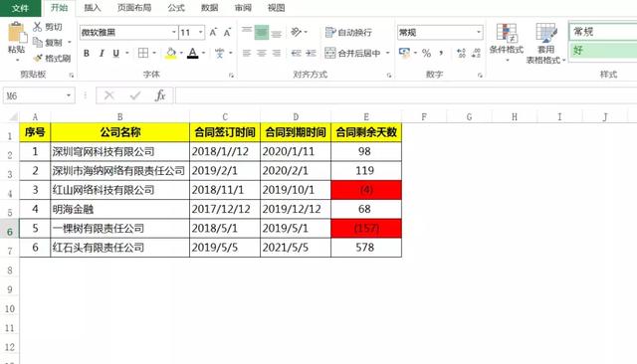Image resolution: width=637 pixels, height=364 pixels.
Task: Click Merge and Center (合并后居中)
Action: [352, 53]
